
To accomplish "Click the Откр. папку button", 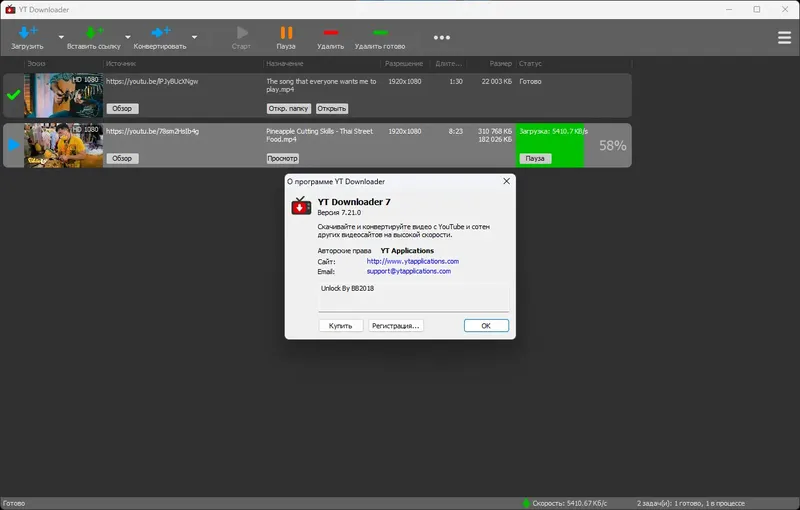I will [x=289, y=109].
